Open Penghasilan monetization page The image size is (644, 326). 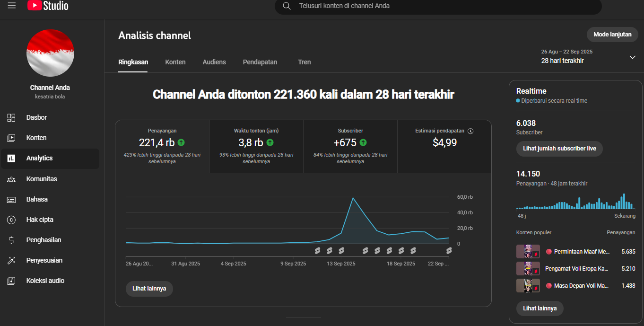[44, 240]
